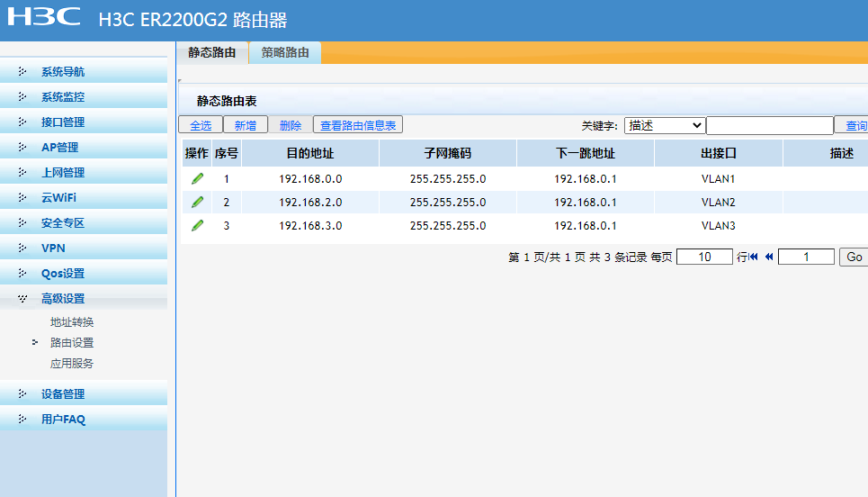
Task: Click the 子网掩码 column header
Action: [447, 153]
